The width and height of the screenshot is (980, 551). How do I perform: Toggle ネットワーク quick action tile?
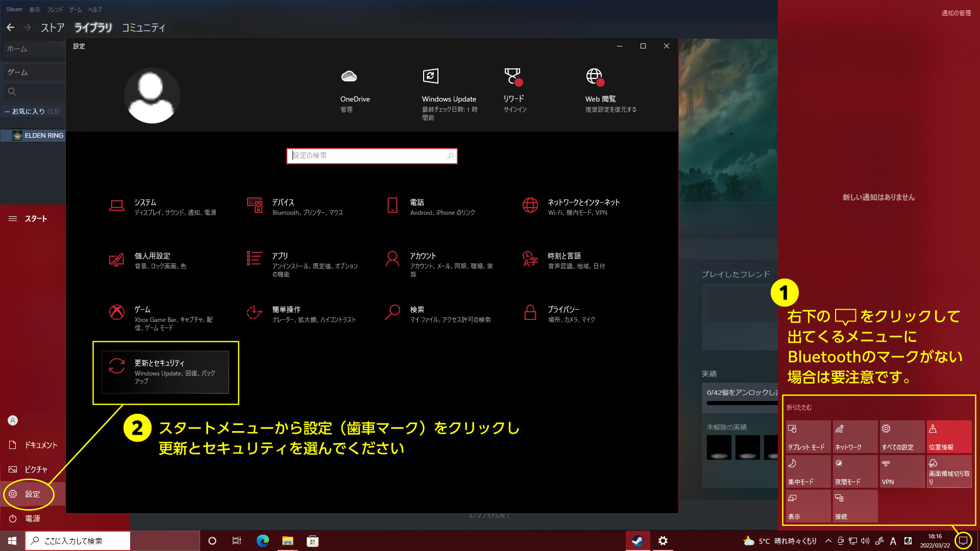click(855, 436)
